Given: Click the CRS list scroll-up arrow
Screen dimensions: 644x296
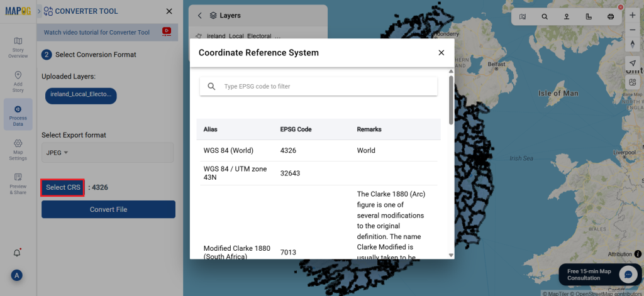Looking at the screenshot, I should point(451,72).
